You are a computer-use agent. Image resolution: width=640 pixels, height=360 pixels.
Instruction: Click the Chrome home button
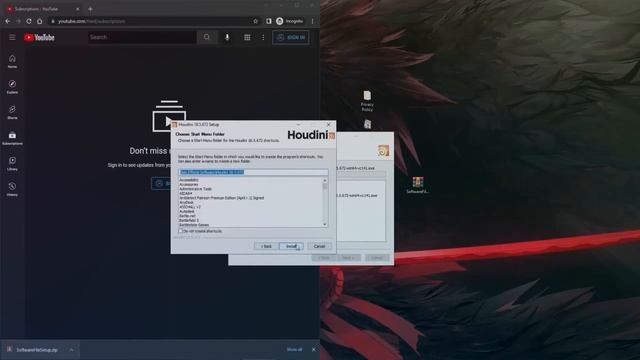(x=40, y=21)
